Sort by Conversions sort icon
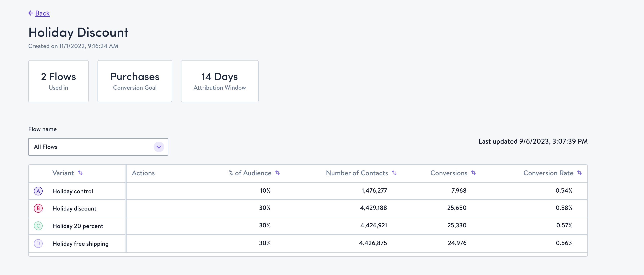Viewport: 644px width, 275px height. [473, 173]
